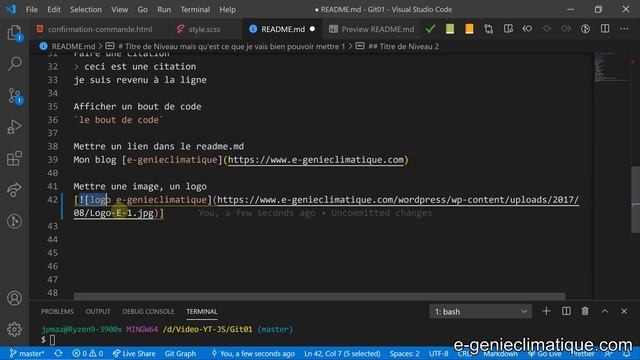
Task: Select the README.md editor tab
Action: (x=282, y=29)
